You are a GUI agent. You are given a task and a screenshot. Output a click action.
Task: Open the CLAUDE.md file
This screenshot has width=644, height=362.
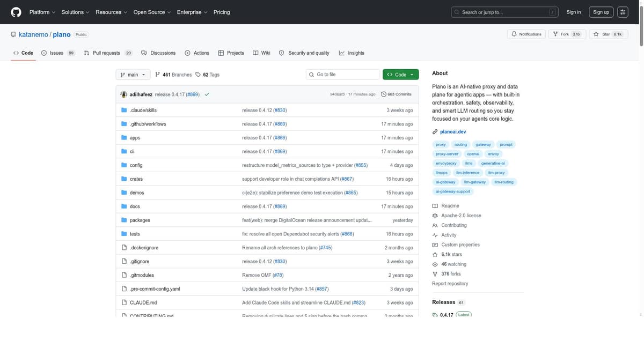coord(143,302)
